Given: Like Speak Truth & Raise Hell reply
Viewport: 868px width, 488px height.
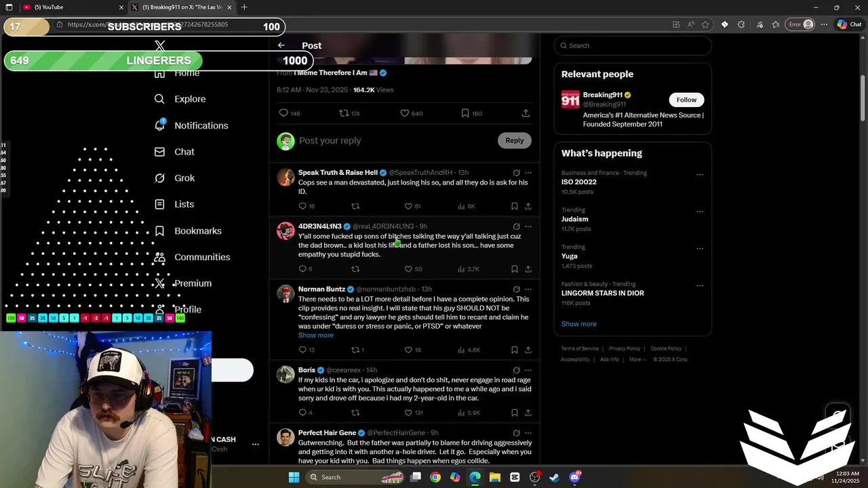Looking at the screenshot, I should point(408,206).
